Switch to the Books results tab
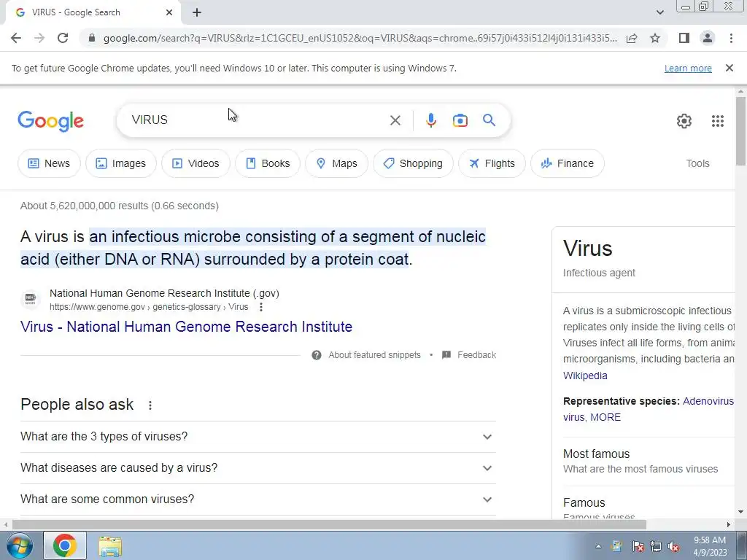The image size is (747, 560). click(268, 163)
